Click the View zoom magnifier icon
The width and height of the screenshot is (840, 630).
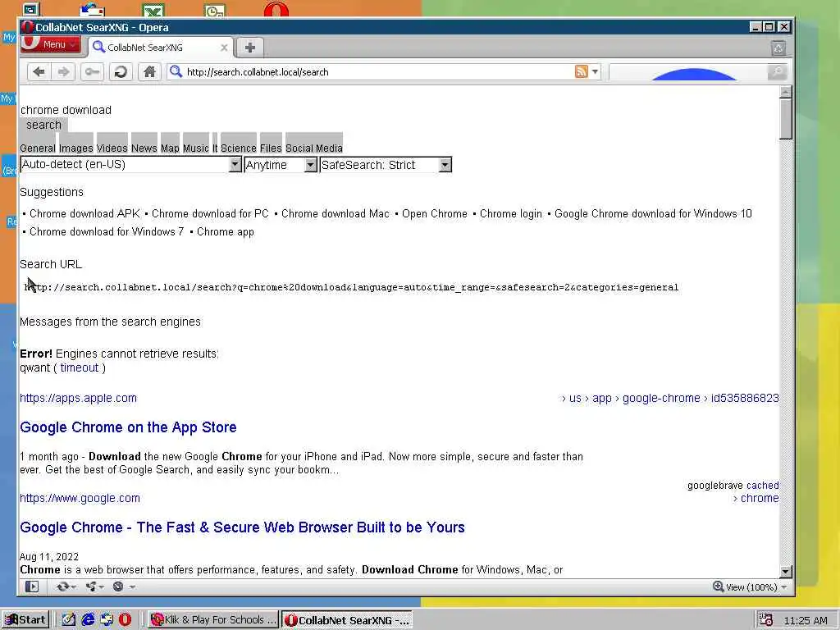coord(719,587)
